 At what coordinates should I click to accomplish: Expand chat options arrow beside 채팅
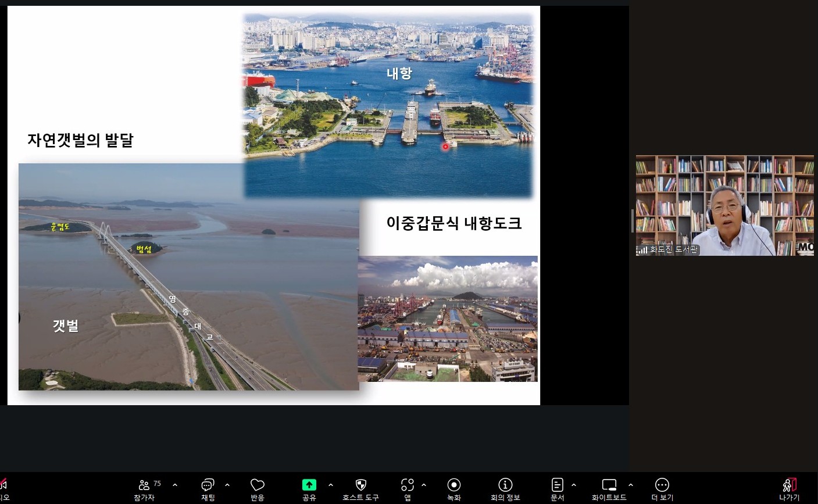(227, 485)
